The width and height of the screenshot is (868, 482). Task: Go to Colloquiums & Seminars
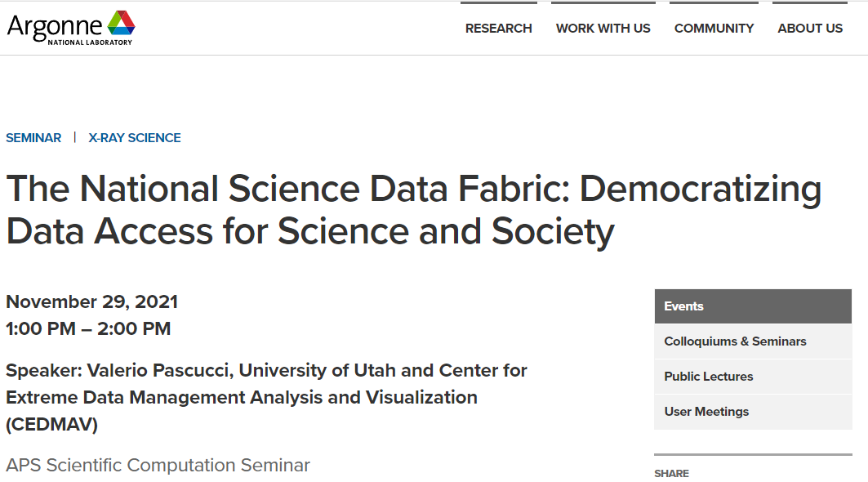click(x=753, y=341)
